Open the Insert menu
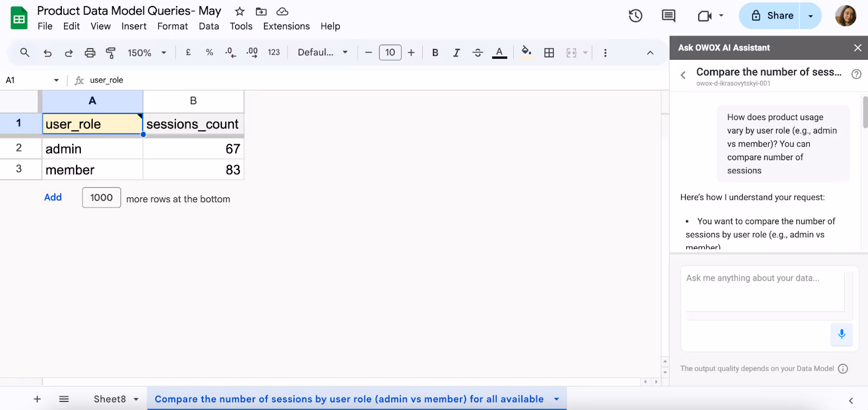Image resolution: width=868 pixels, height=410 pixels. click(134, 26)
